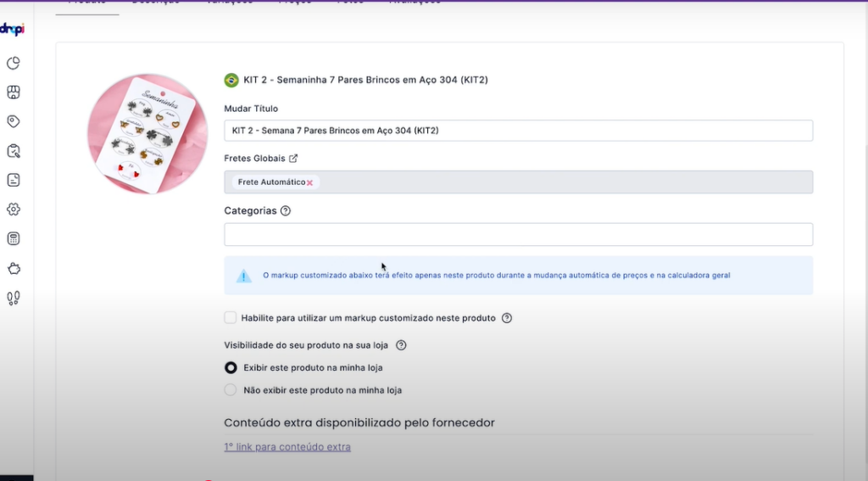Open '1° link para conteúdo extra'

pos(287,446)
